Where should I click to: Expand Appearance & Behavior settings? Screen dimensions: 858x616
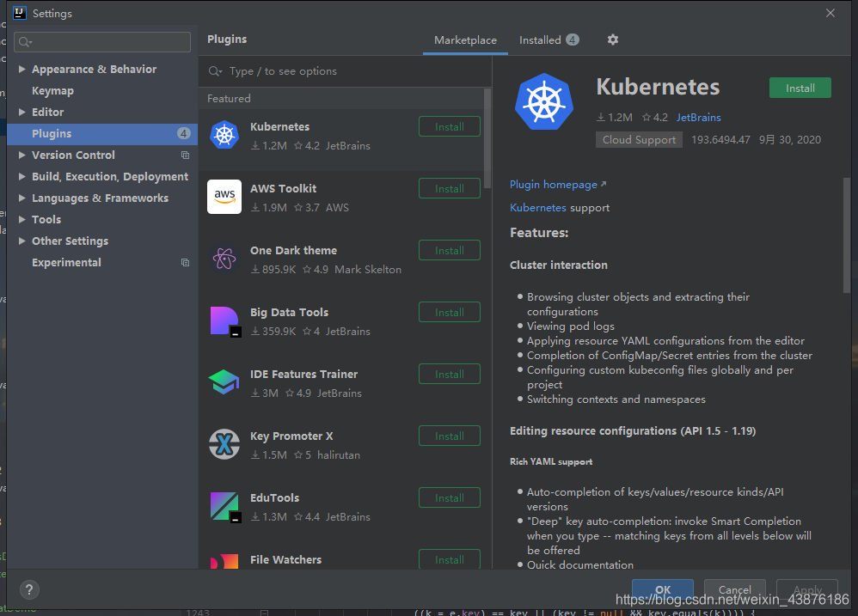[21, 69]
